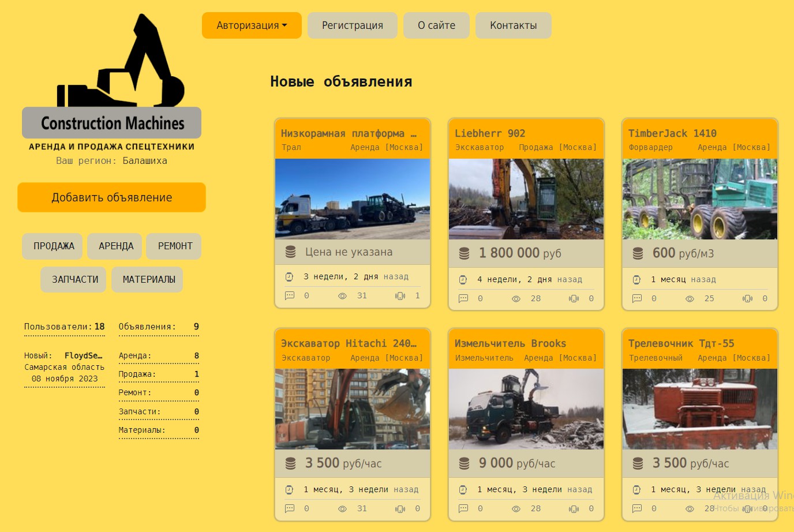View the Трелевочник Тдт-55 tractor photo
The height and width of the screenshot is (532, 794).
pos(700,409)
